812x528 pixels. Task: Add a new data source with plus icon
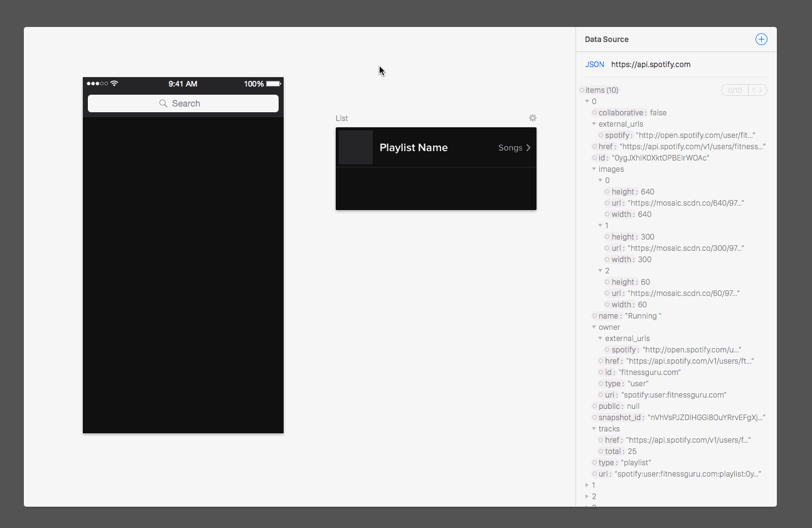[x=761, y=40]
